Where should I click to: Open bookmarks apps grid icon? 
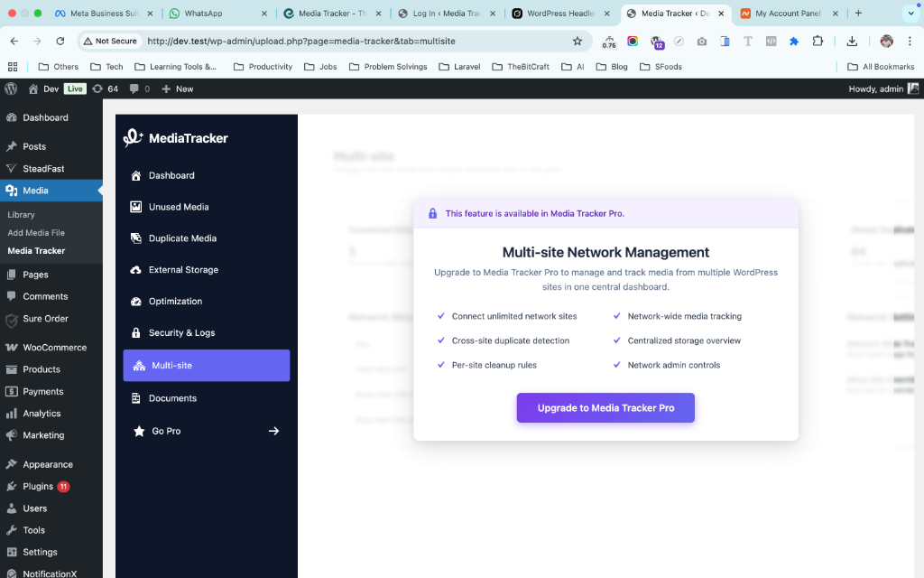(13, 67)
